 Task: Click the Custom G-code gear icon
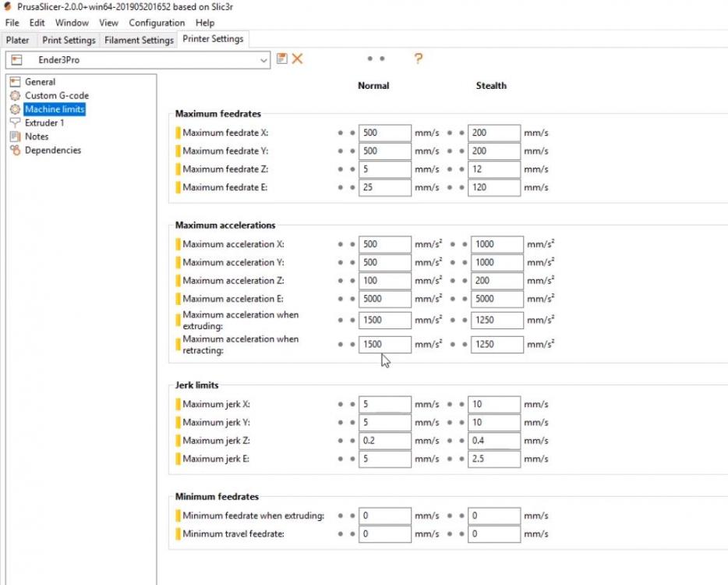click(x=16, y=96)
